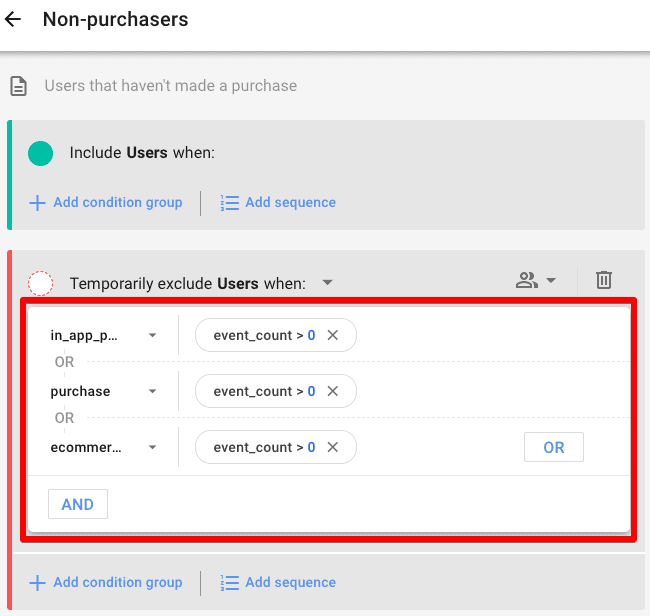The height and width of the screenshot is (616, 650).
Task: Go back using the left arrow icon
Action: pyautogui.click(x=12, y=19)
